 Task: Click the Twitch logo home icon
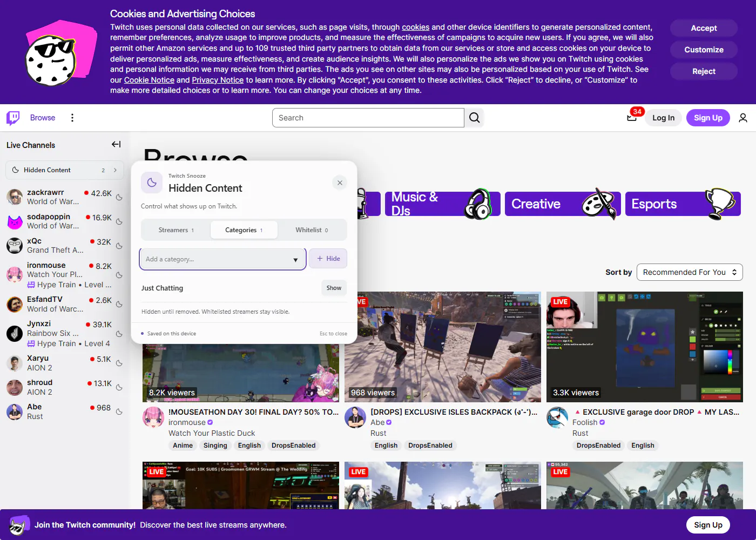click(x=13, y=118)
